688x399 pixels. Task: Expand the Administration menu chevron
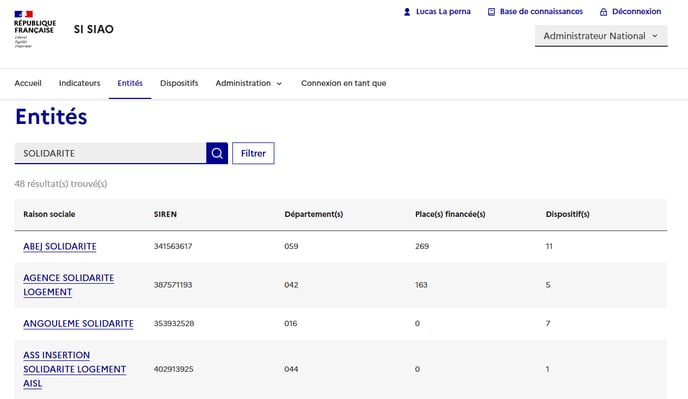coord(279,83)
